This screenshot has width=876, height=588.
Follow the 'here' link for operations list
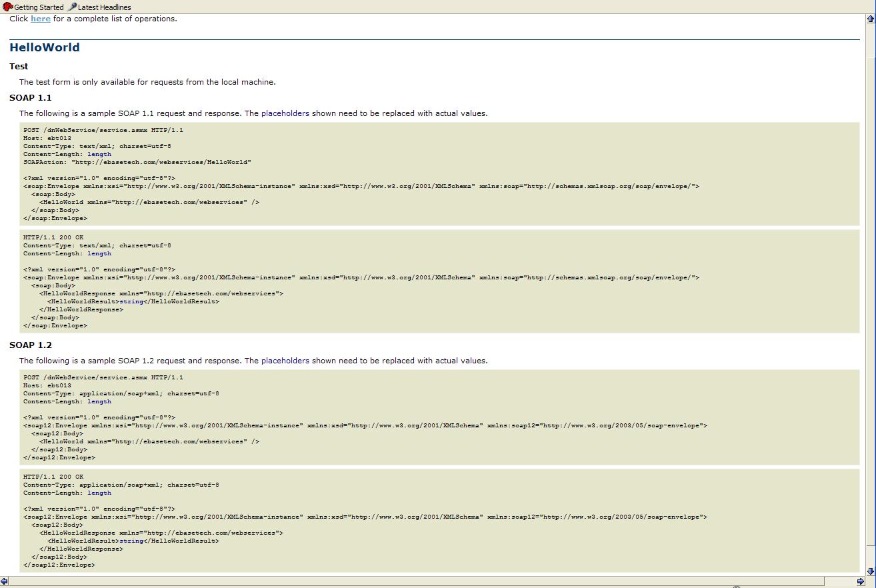click(x=41, y=19)
